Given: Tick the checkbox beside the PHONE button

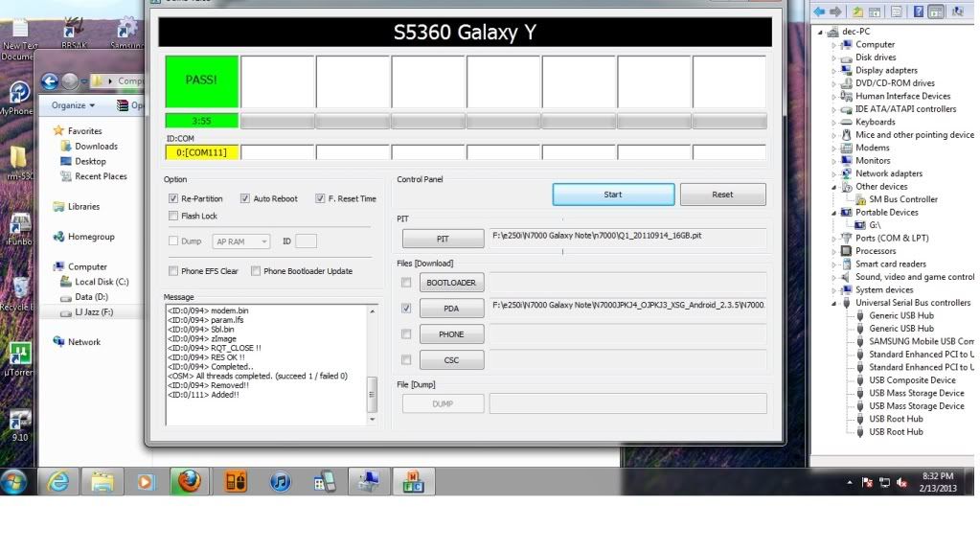Looking at the screenshot, I should 406,334.
